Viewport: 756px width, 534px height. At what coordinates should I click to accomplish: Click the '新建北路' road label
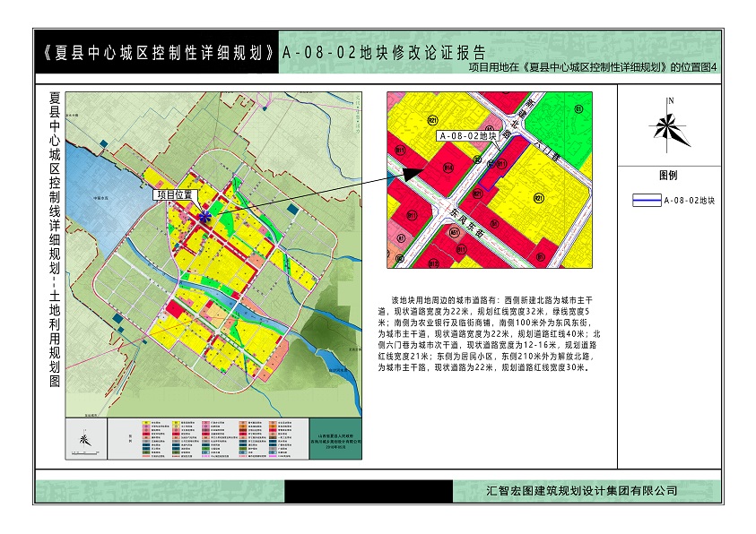tap(518, 119)
